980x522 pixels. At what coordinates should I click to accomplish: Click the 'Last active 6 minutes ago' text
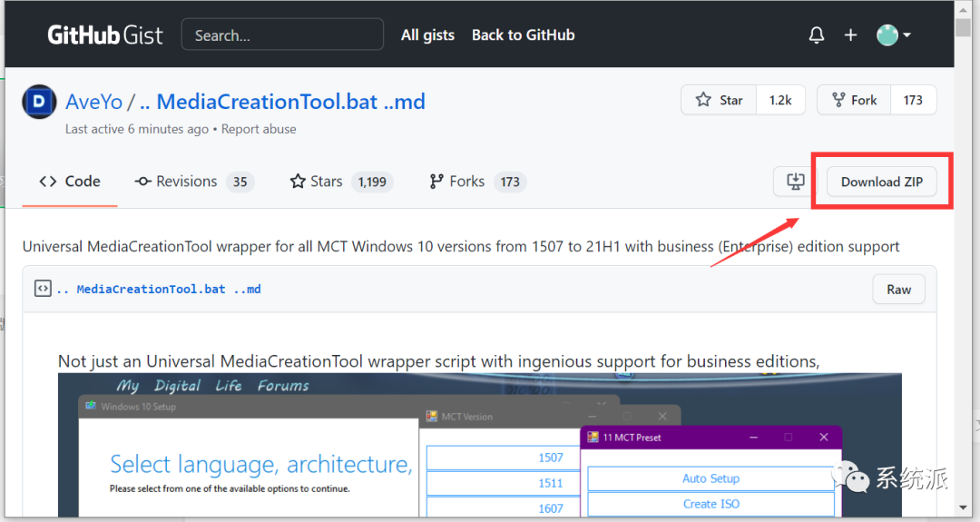(x=137, y=129)
